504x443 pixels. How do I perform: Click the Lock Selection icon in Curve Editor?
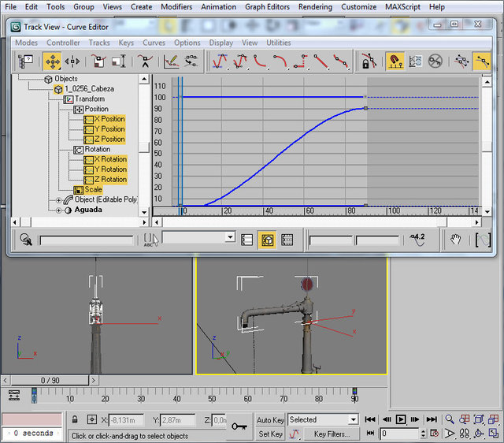(x=368, y=61)
